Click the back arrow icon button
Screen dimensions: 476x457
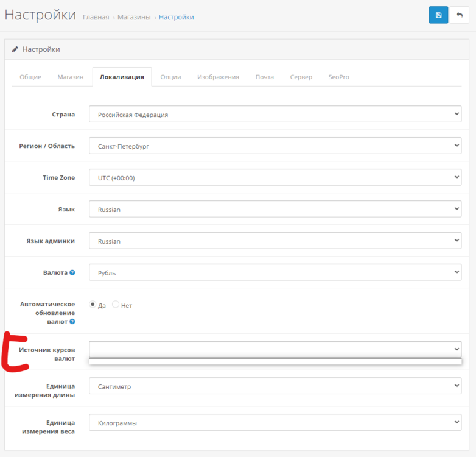[459, 15]
